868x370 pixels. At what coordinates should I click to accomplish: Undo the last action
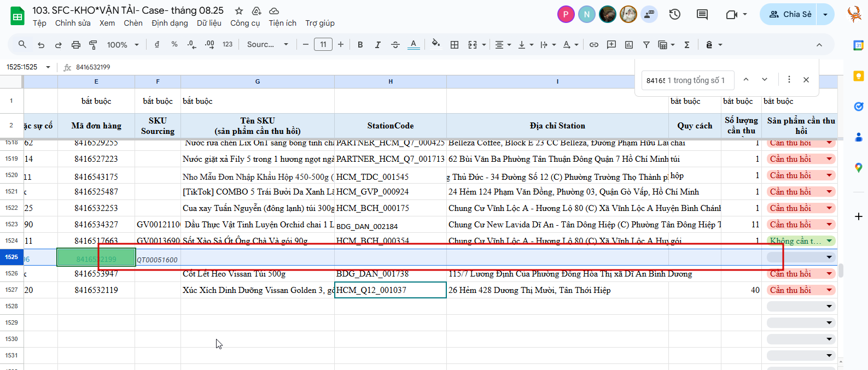click(x=41, y=45)
